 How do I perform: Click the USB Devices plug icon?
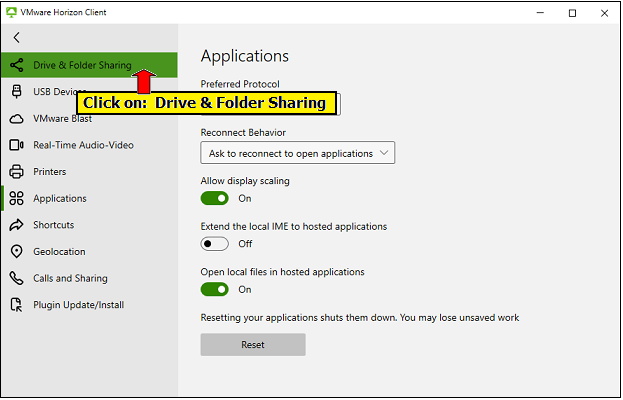[16, 91]
